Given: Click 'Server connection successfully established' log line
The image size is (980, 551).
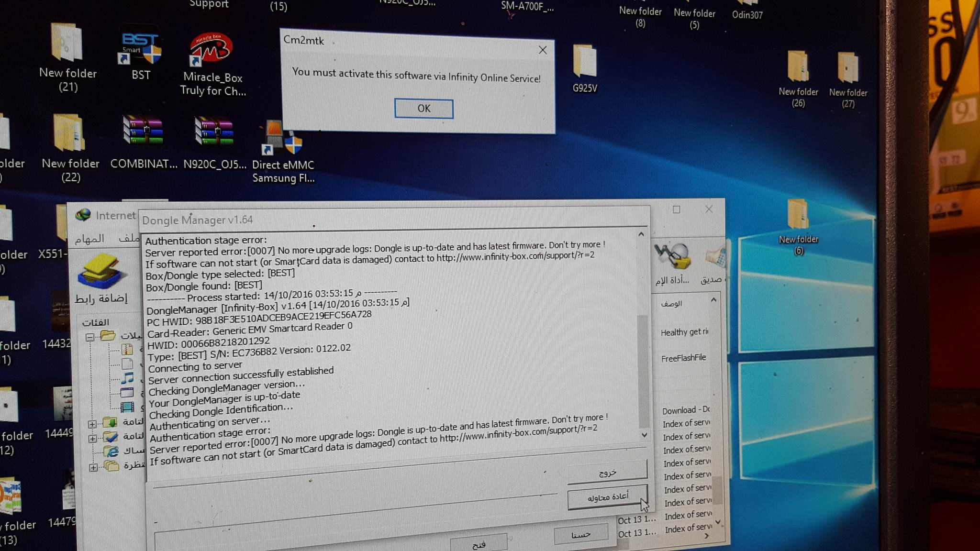Looking at the screenshot, I should pos(241,375).
